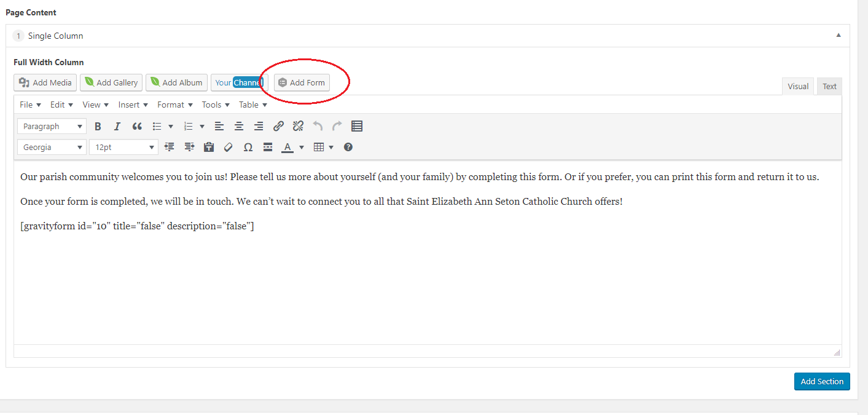Image resolution: width=868 pixels, height=415 pixels.
Task: Open text color picker dropdown arrow
Action: (x=302, y=148)
